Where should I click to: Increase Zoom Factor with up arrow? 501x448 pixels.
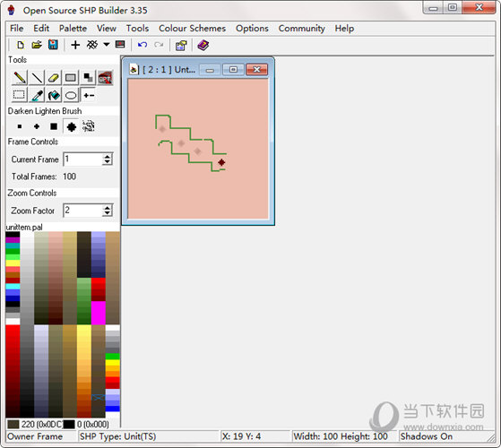pos(108,208)
